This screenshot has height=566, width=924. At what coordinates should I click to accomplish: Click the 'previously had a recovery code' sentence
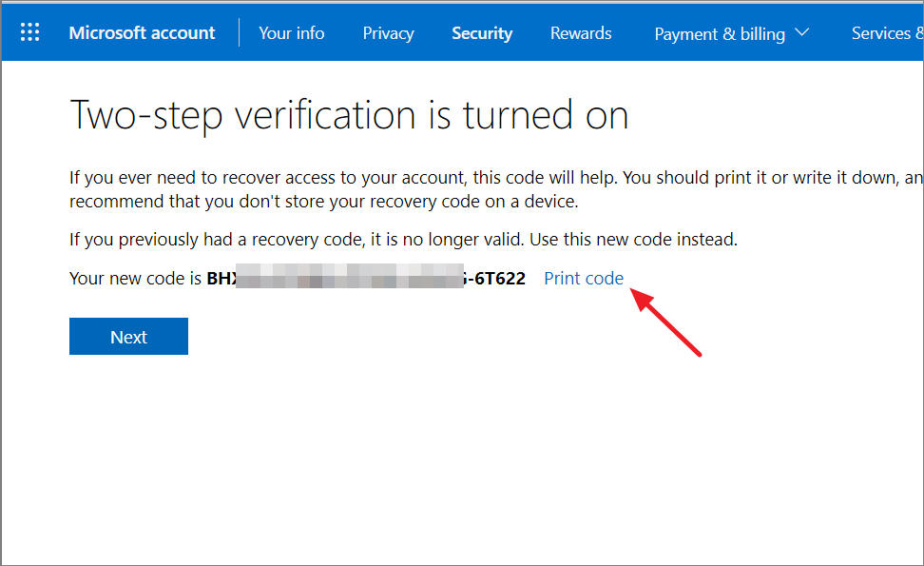[404, 240]
